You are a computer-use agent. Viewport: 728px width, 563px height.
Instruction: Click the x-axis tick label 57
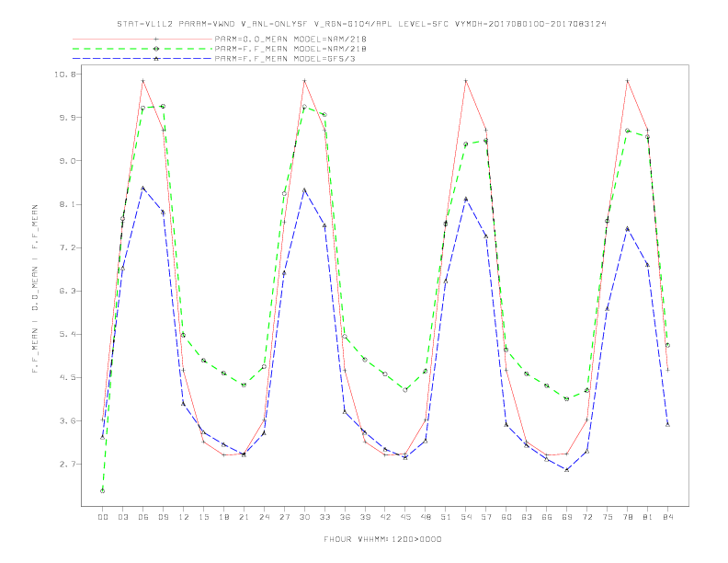coord(486,517)
